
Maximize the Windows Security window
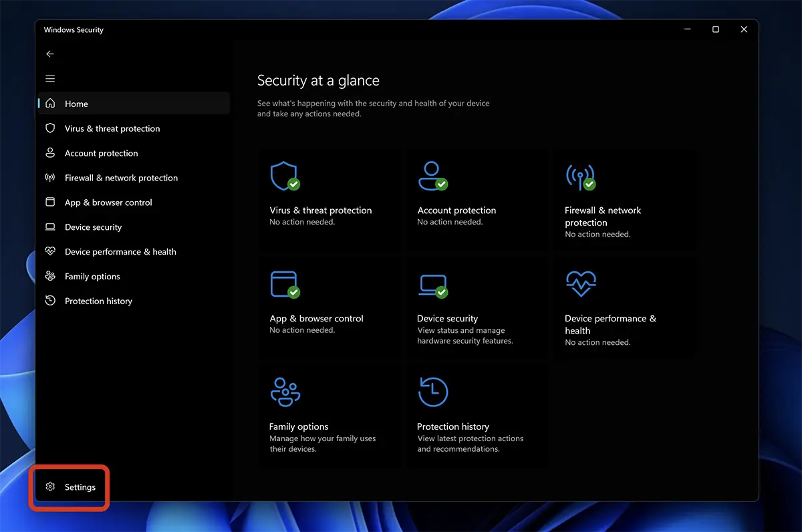click(x=716, y=29)
